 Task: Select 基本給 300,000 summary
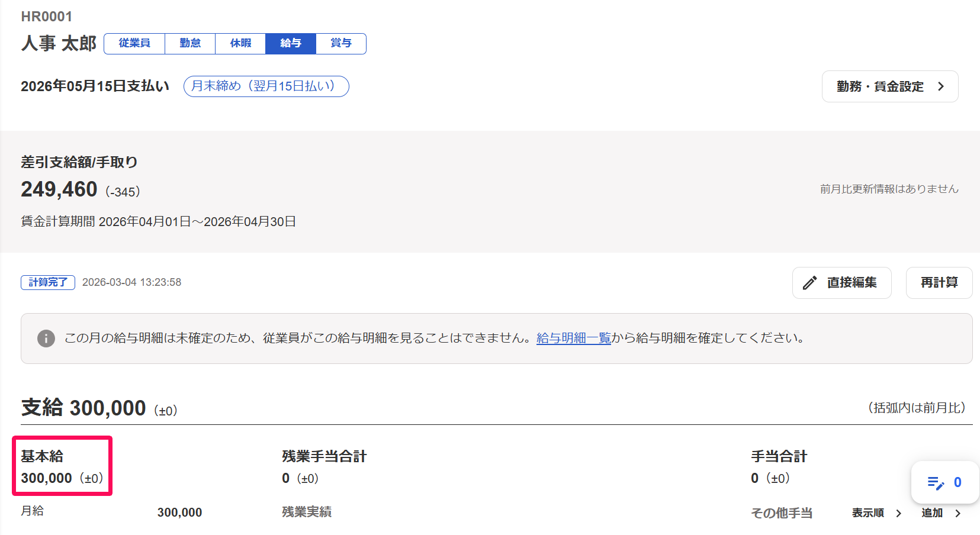62,466
